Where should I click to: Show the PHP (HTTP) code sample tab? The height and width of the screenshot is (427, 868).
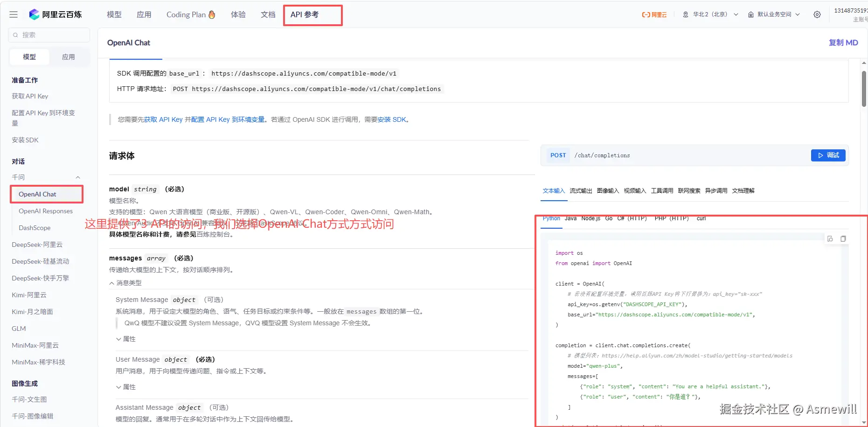point(672,218)
